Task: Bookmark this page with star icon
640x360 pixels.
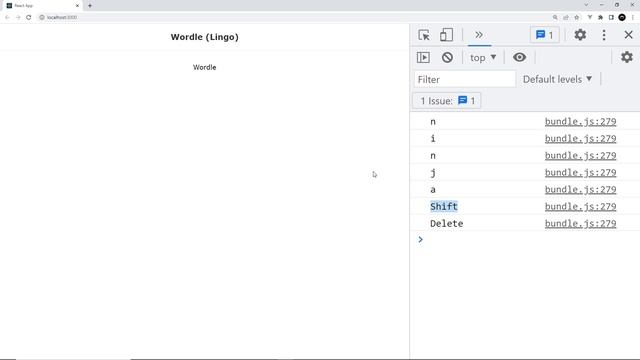Action: pos(576,17)
